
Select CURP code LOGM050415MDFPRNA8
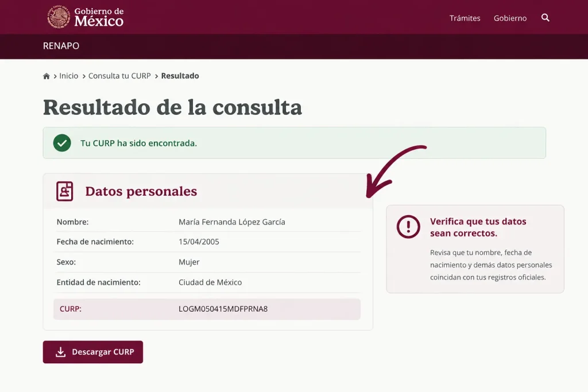pyautogui.click(x=223, y=309)
